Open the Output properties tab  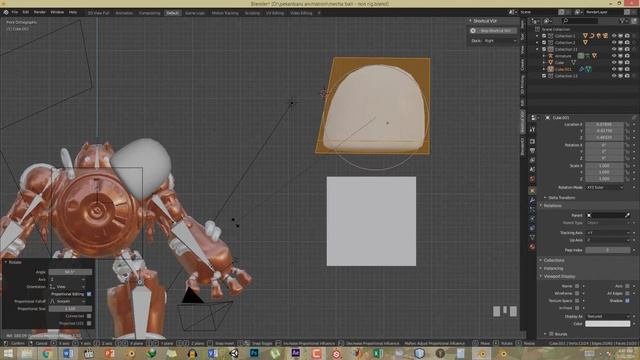pos(532,151)
